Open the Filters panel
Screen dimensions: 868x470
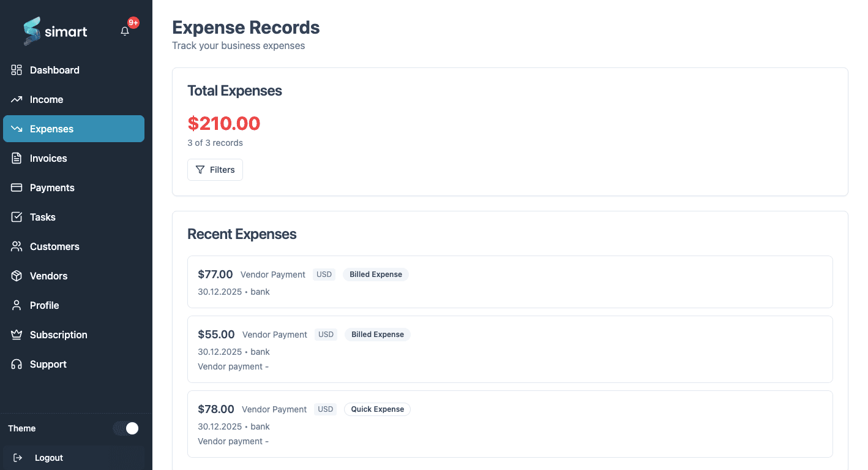pos(215,170)
